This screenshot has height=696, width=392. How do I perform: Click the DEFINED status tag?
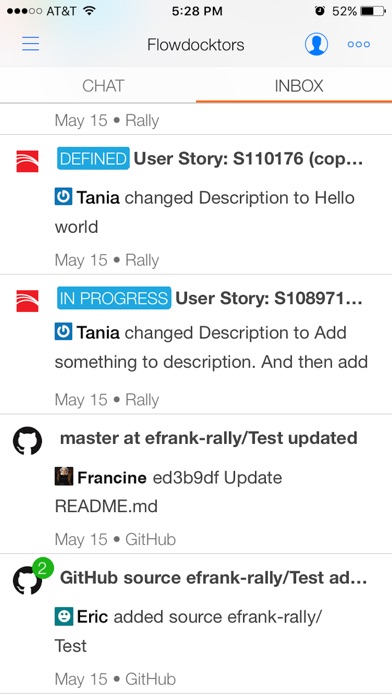click(x=93, y=158)
